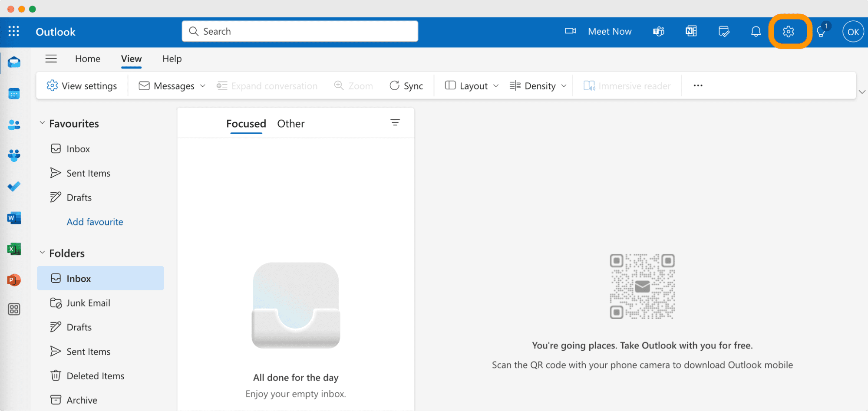
Task: Launch Excel from the left rail
Action: coord(14,249)
